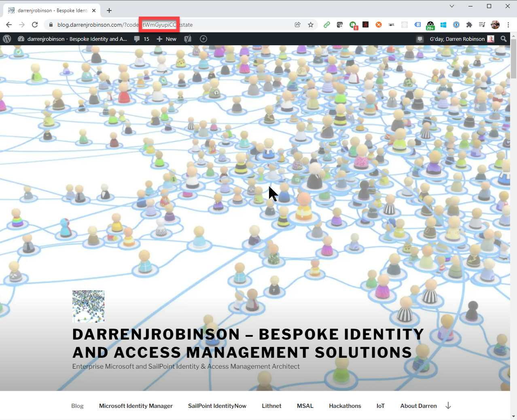Open the SailPoint IdentityNow menu item
The width and height of the screenshot is (517, 420).
pos(217,406)
